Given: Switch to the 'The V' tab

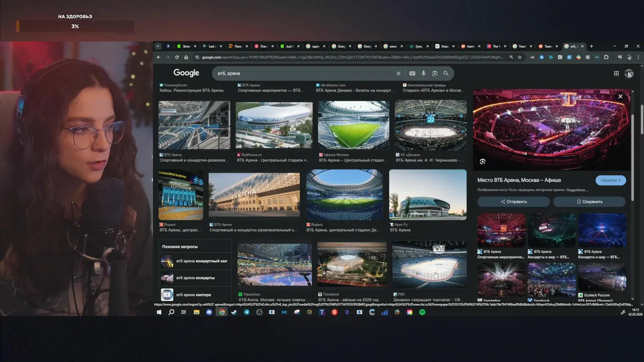Looking at the screenshot, I should pyautogui.click(x=497, y=46).
